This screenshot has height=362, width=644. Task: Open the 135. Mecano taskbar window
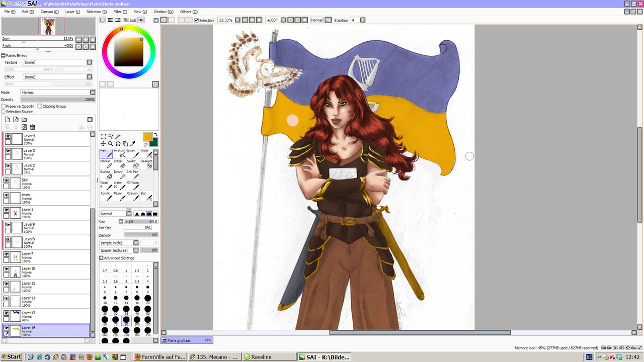coord(214,357)
